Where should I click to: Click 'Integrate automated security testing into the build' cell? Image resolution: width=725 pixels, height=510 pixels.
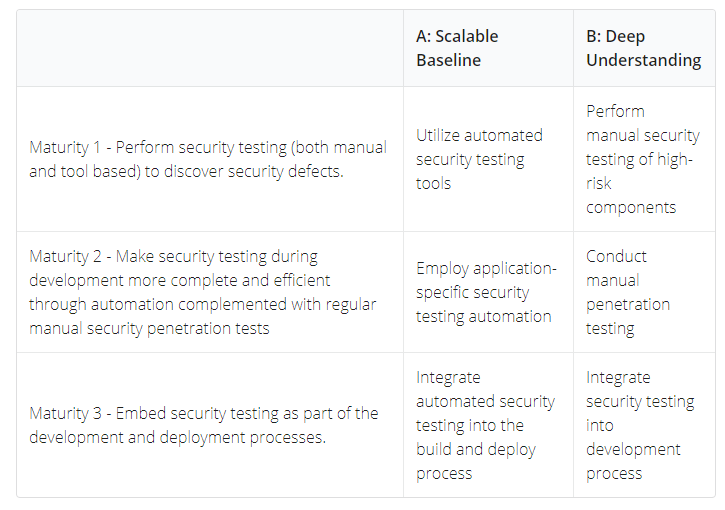[488, 425]
